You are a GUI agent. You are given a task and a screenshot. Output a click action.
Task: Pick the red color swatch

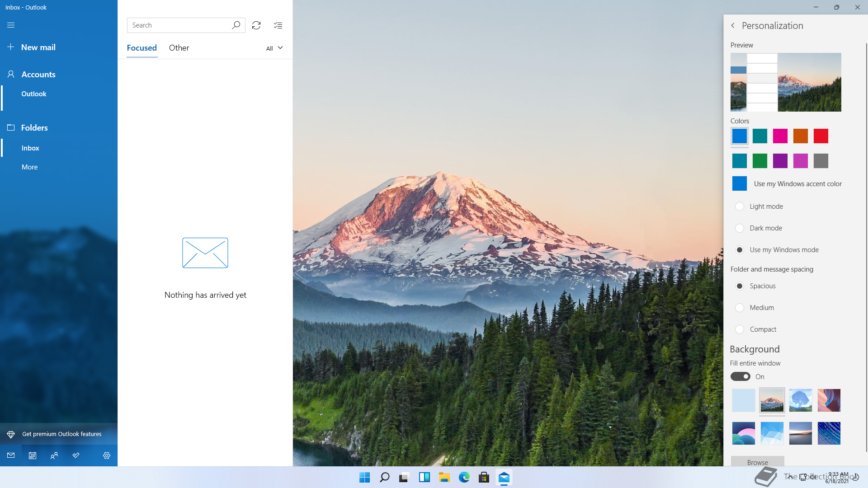[821, 136]
